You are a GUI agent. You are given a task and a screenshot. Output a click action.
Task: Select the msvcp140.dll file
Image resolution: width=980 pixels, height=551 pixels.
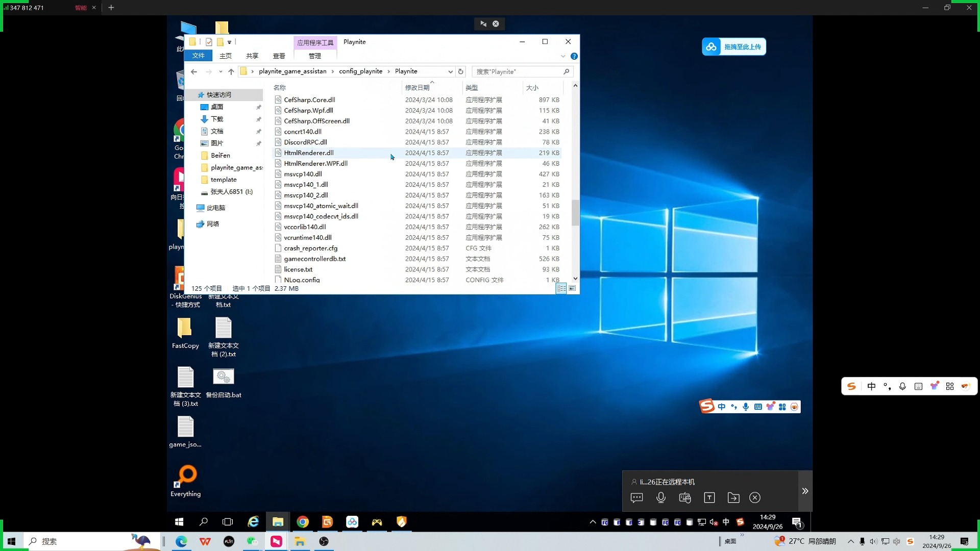(x=303, y=174)
